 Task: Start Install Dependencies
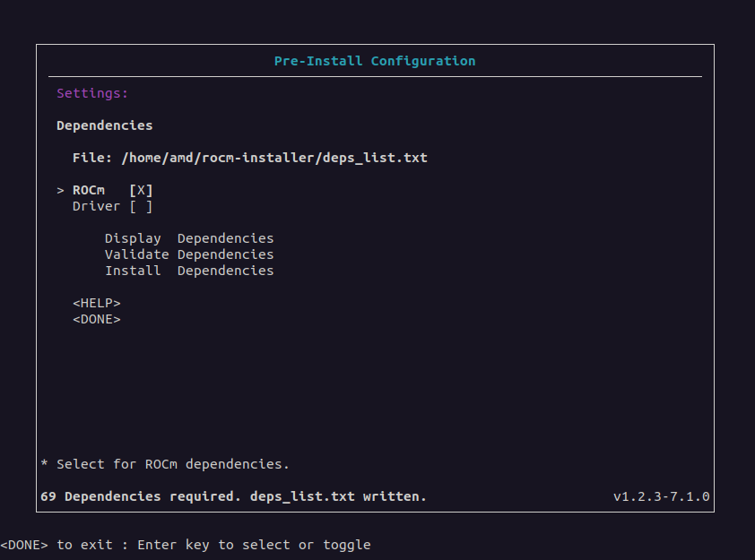[188, 271]
